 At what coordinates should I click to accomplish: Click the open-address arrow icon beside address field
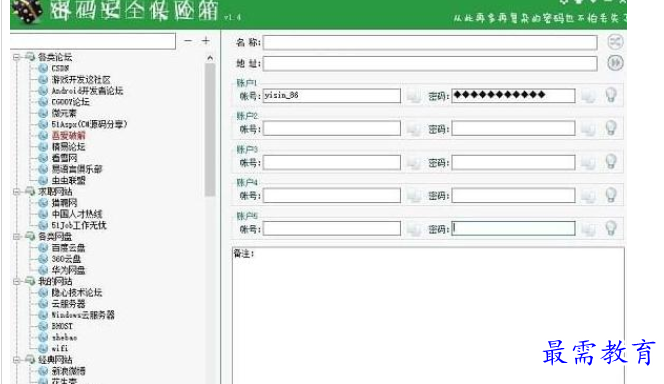pos(615,63)
